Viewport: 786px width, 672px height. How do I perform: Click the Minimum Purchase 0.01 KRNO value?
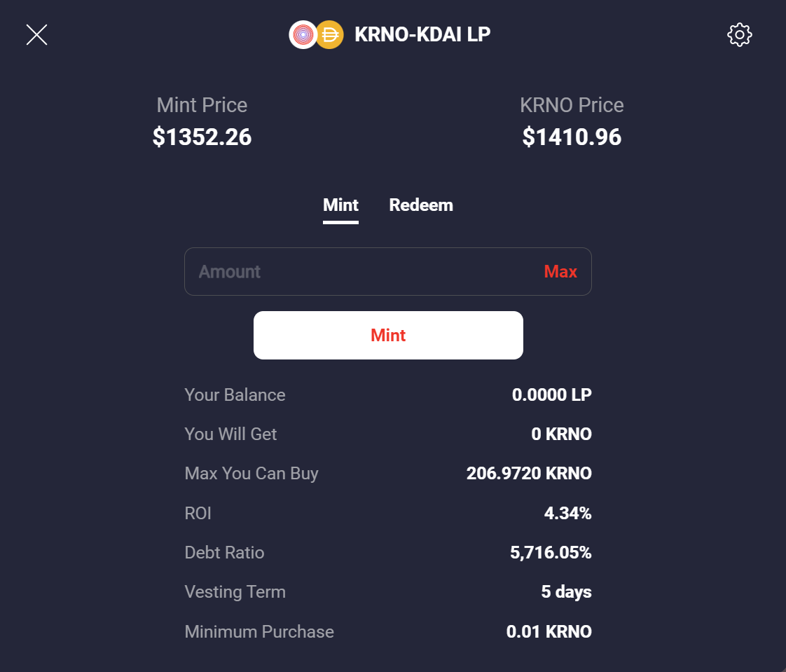549,631
